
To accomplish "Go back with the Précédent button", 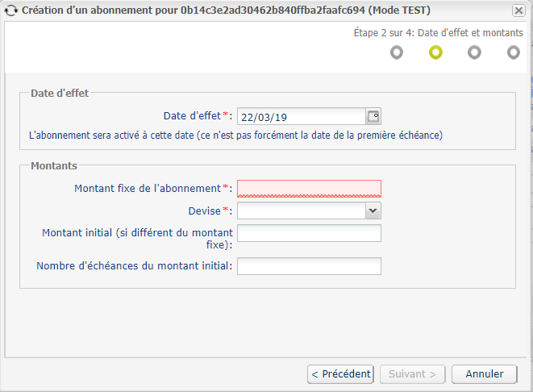I will [340, 374].
